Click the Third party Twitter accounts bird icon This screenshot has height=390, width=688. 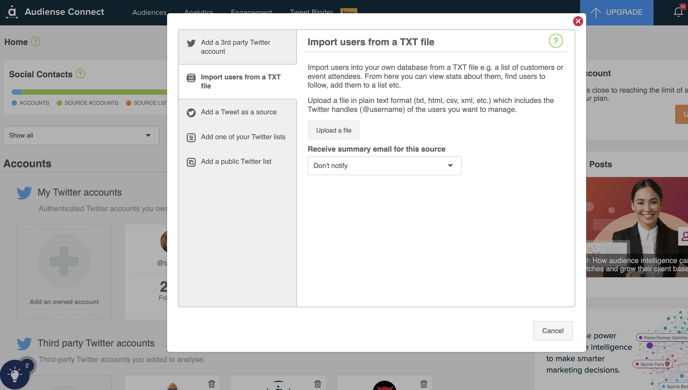click(24, 343)
